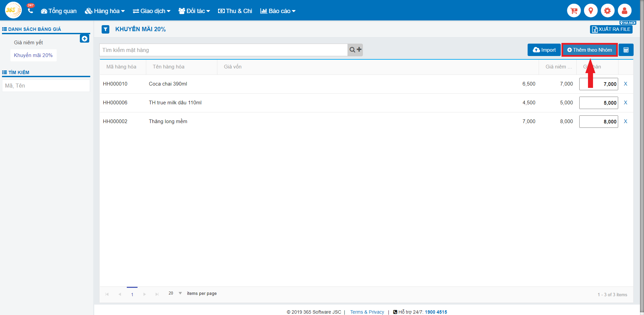Click the Tìm kiếm mặt hàng search field

[x=223, y=50]
